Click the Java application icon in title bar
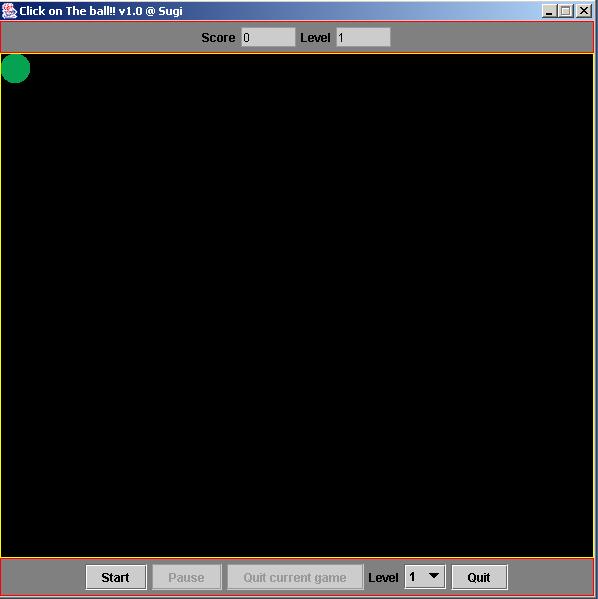This screenshot has height=599, width=598. pyautogui.click(x=9, y=11)
